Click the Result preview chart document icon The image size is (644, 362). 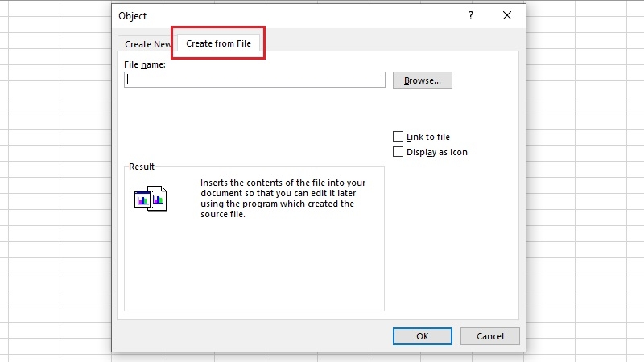[151, 199]
